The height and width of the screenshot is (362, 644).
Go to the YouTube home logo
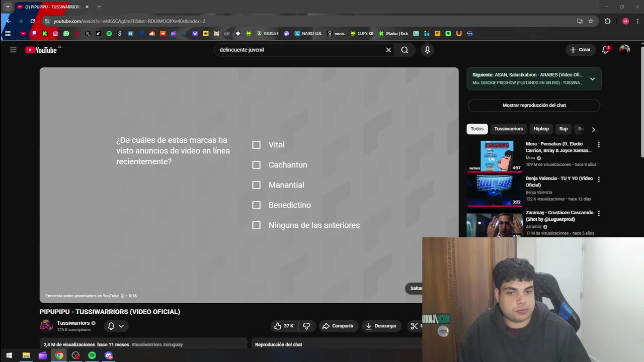[41, 50]
